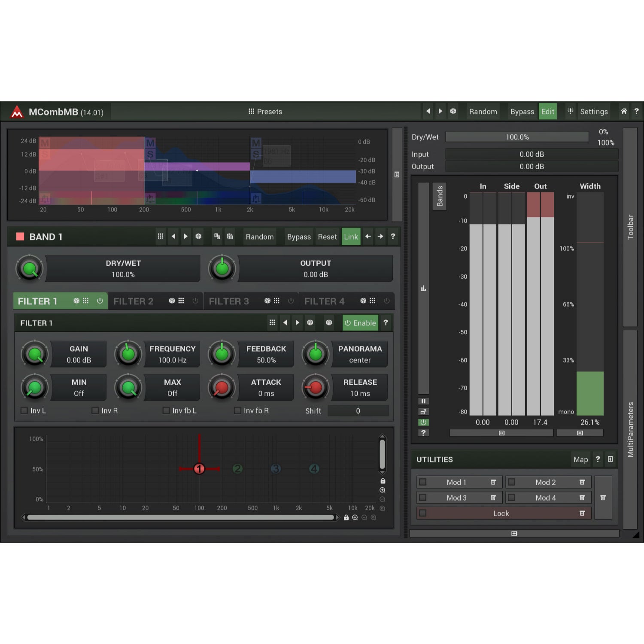
Task: Check the Inv fb L option
Action: click(x=166, y=411)
